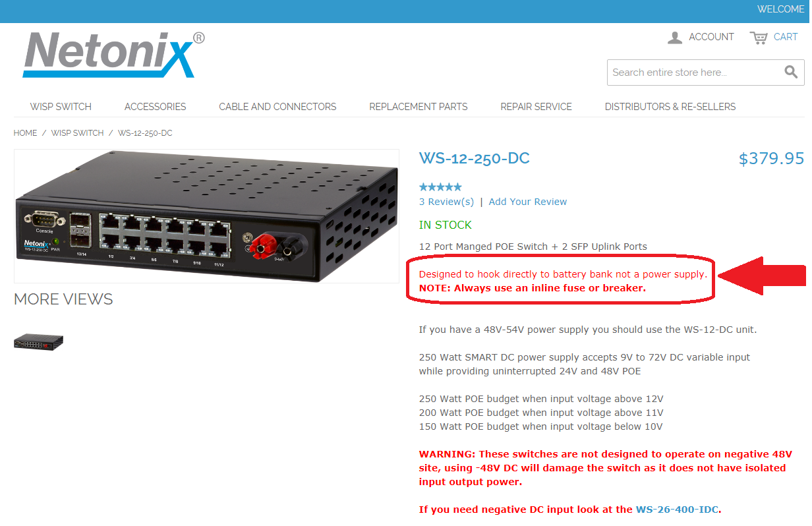Select the small switch thumbnail under More Views
The height and width of the screenshot is (526, 812).
(x=38, y=341)
